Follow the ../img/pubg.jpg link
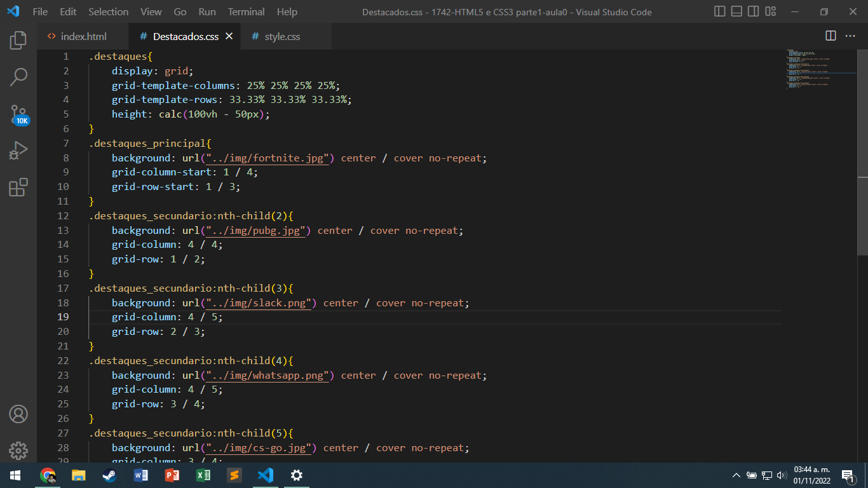Image resolution: width=868 pixels, height=488 pixels. click(256, 230)
